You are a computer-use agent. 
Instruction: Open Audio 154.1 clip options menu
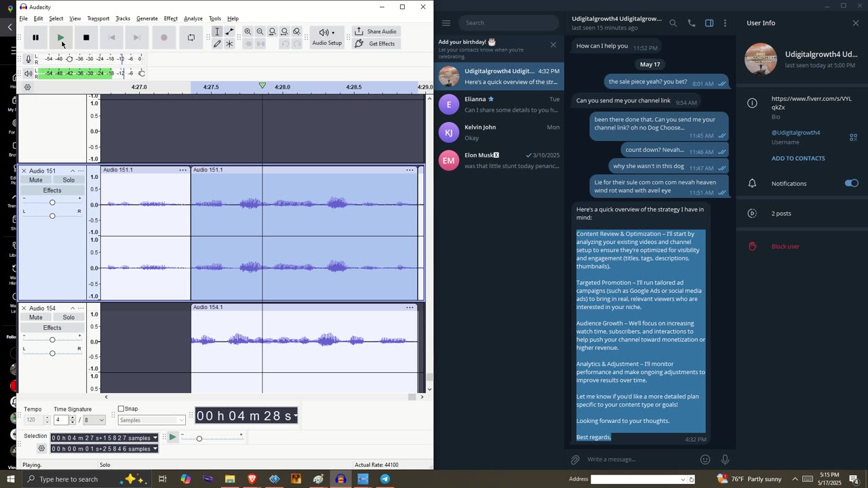[x=410, y=308]
